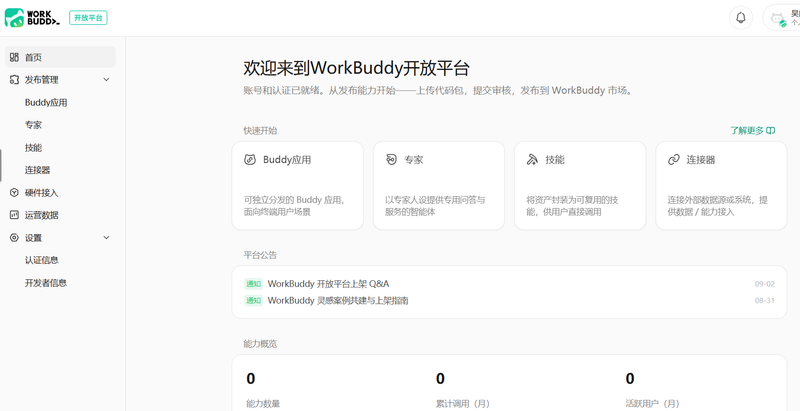This screenshot has height=411, width=800.
Task: Click the 技能 card icon
Action: pos(532,160)
